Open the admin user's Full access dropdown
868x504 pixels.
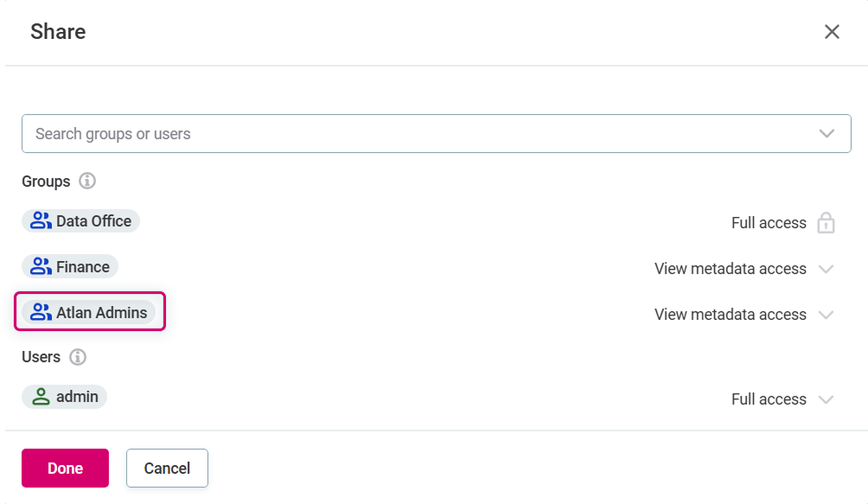pos(827,399)
